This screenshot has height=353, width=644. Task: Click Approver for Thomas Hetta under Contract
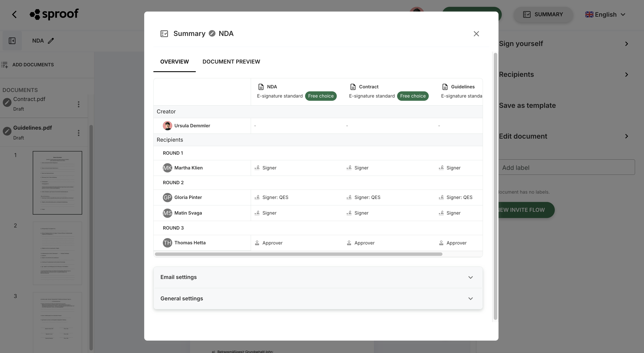pyautogui.click(x=365, y=243)
